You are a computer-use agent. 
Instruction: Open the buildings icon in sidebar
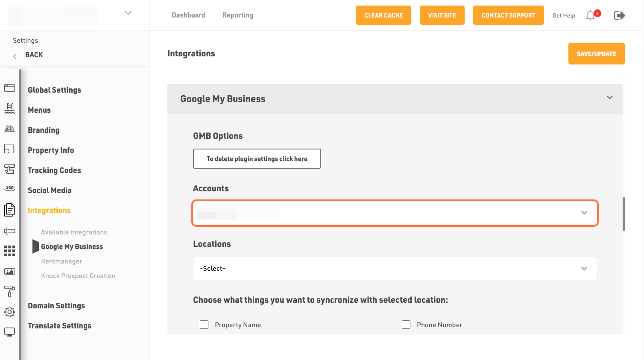coord(9,128)
